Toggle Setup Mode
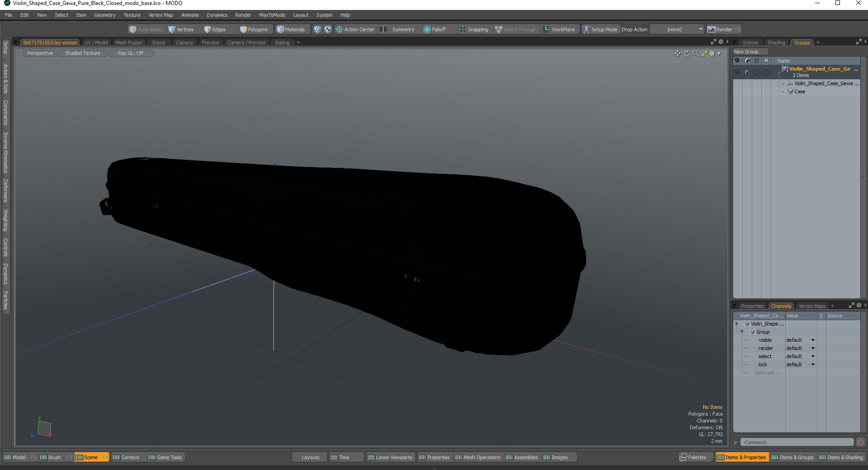 [x=600, y=29]
